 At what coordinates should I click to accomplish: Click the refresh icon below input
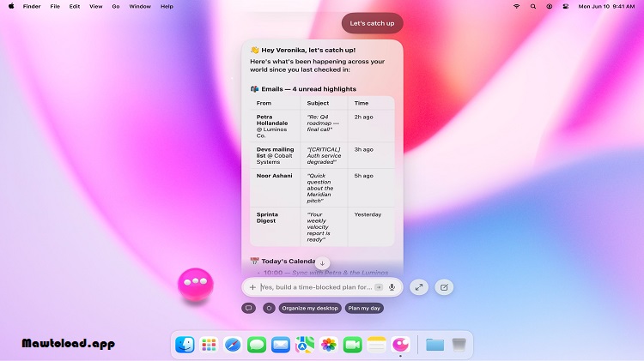pyautogui.click(x=269, y=308)
